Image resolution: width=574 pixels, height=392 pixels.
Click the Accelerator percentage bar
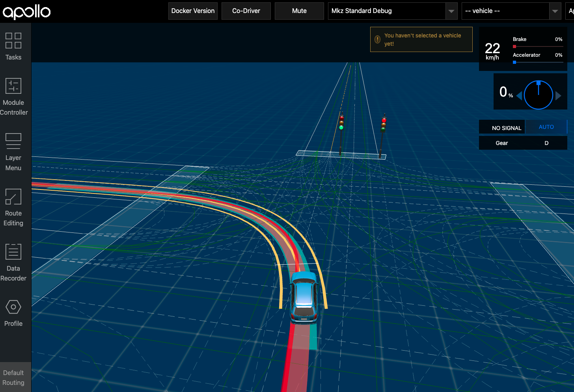(x=538, y=62)
